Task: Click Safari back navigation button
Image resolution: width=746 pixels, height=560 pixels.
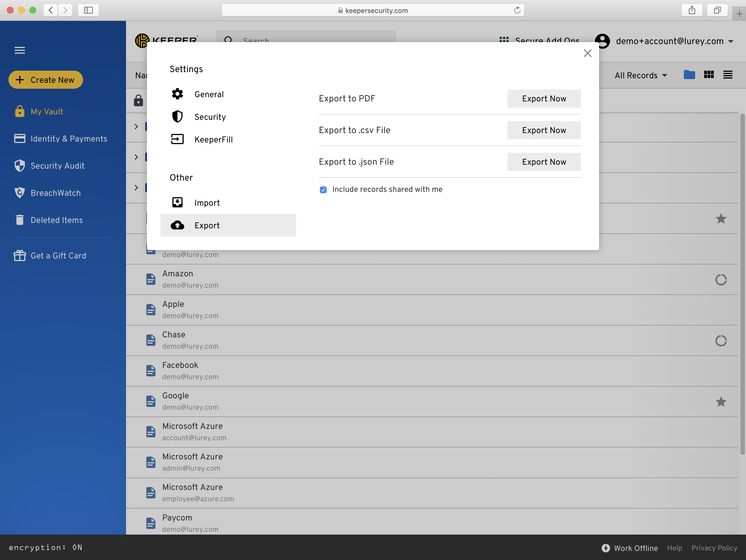Action: [x=51, y=10]
